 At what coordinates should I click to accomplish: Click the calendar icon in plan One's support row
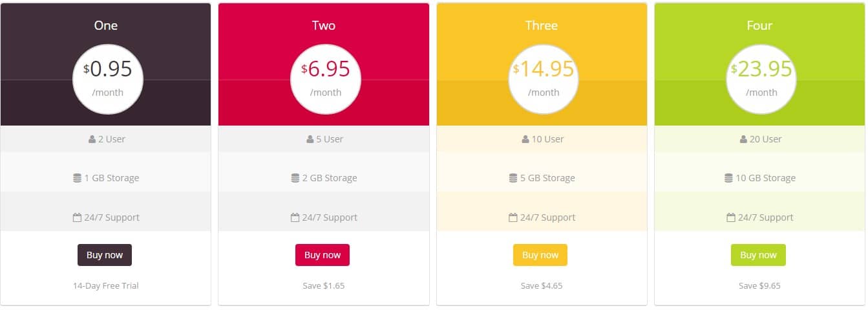77,217
